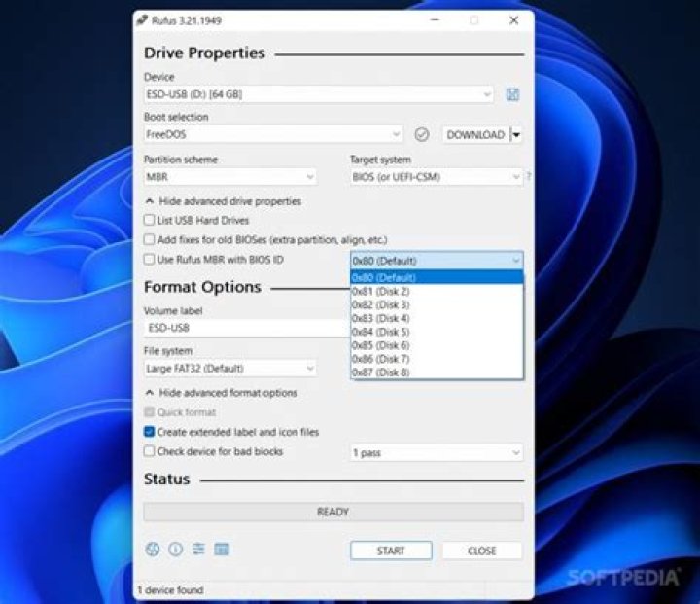Viewport: 700px width, 604px height.
Task: Open language globe icon
Action: pyautogui.click(x=152, y=550)
